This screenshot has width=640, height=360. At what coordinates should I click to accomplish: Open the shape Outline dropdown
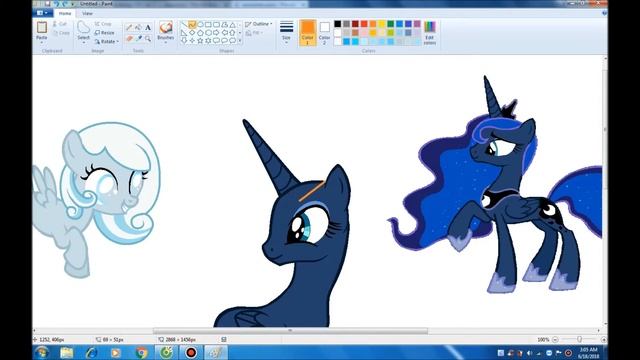coord(259,24)
